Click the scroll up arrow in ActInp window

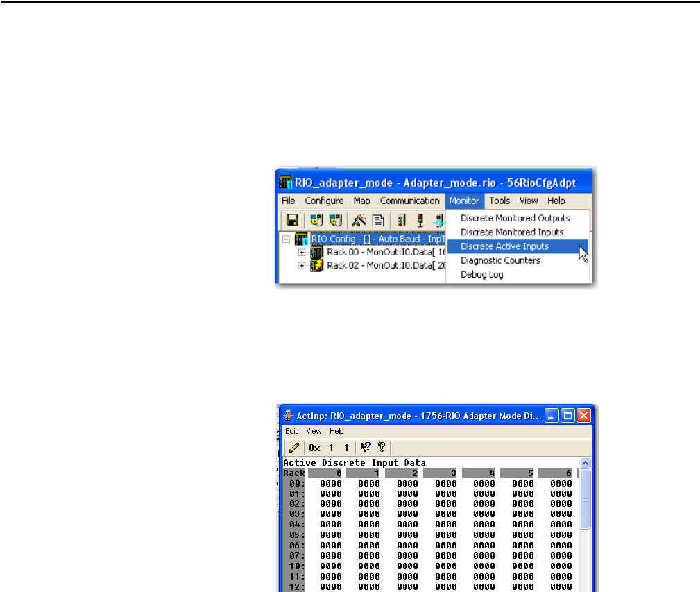(585, 463)
